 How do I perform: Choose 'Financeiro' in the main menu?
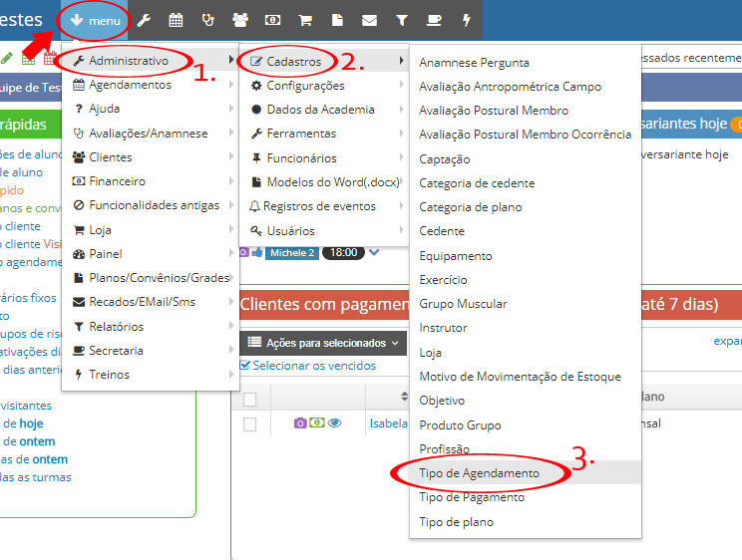(117, 181)
